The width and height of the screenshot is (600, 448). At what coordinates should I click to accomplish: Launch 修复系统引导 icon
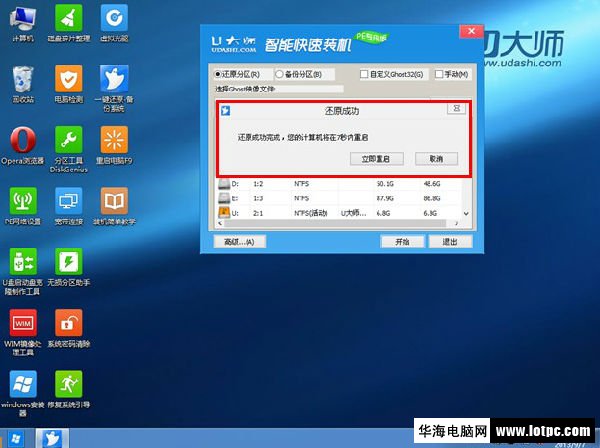[68, 389]
